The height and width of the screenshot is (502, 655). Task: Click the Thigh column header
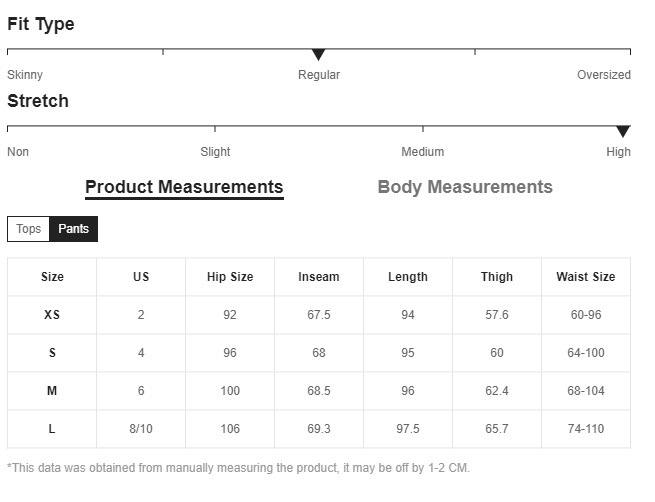pyautogui.click(x=497, y=277)
